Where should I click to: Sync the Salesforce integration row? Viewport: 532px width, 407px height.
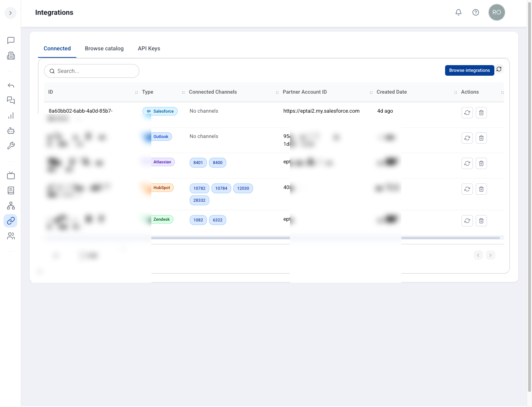[x=467, y=113]
